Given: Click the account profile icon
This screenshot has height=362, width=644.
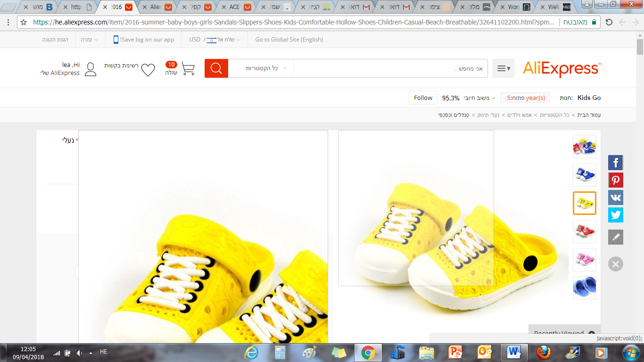Looking at the screenshot, I should point(91,69).
